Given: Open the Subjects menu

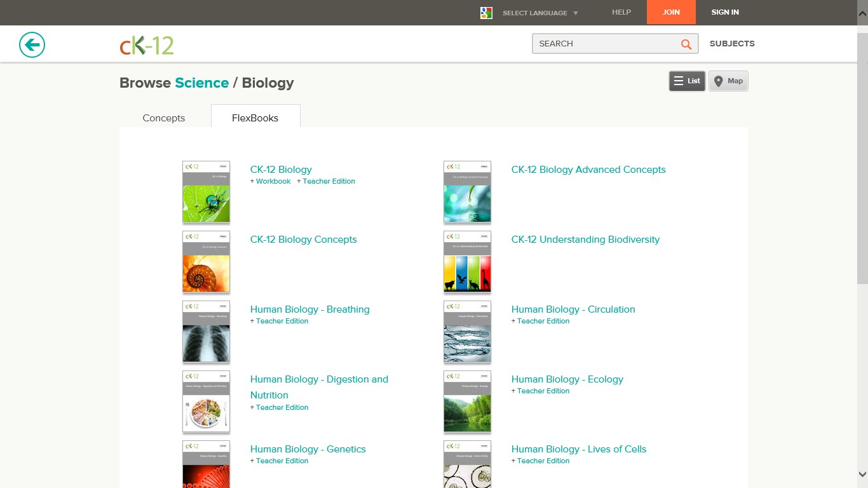Looking at the screenshot, I should pyautogui.click(x=732, y=44).
